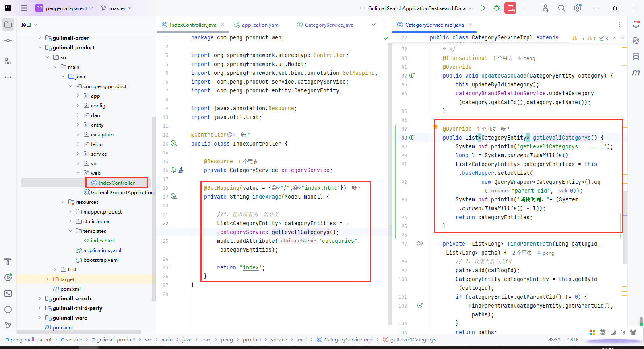The image size is (644, 349).
Task: Go to next highlighted problem arrow
Action: coord(623,38)
